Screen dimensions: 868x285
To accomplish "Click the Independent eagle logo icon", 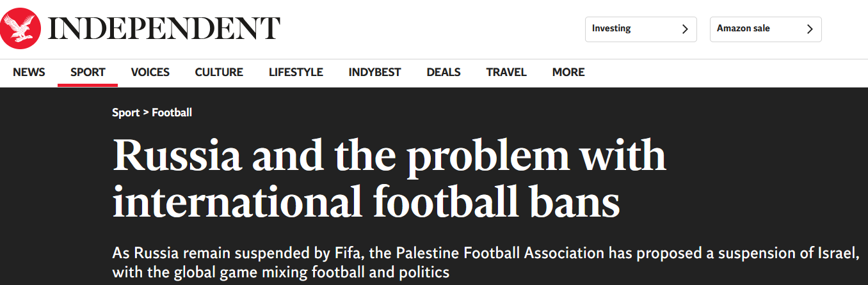I will pos(20,29).
